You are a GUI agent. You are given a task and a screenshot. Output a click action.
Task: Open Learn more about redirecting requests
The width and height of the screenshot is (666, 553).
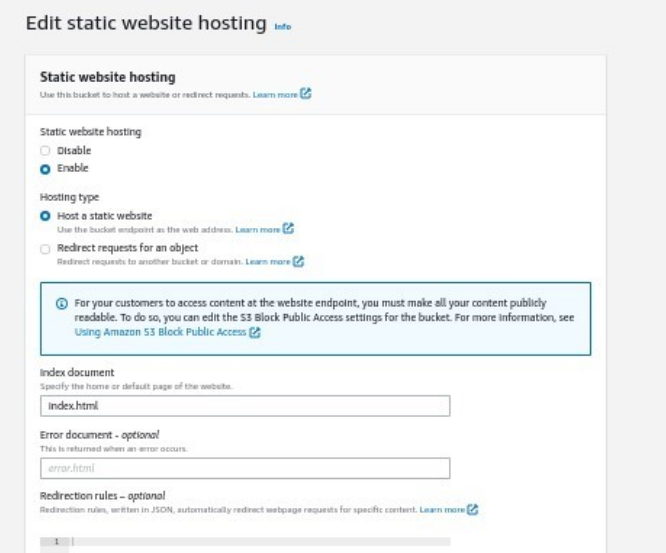[x=268, y=262]
